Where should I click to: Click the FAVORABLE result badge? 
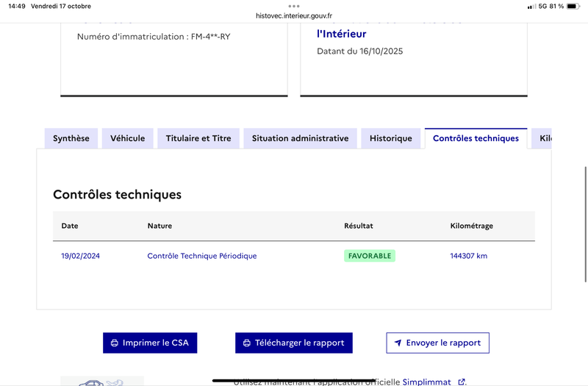(x=370, y=256)
